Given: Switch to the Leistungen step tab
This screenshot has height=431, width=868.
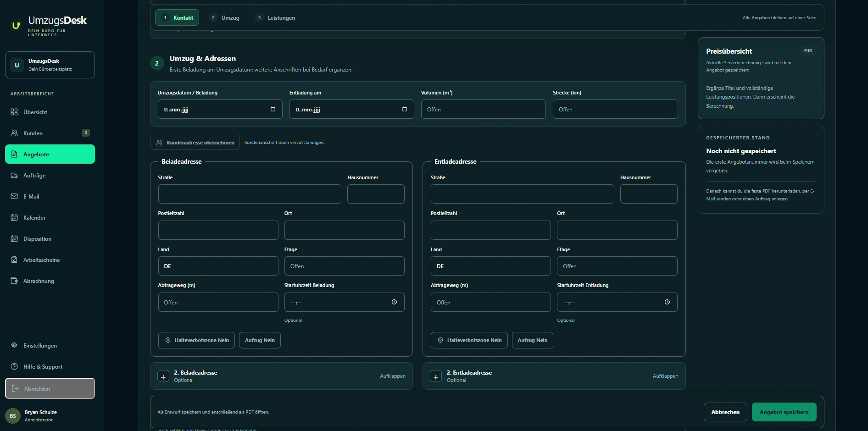Looking at the screenshot, I should 275,17.
